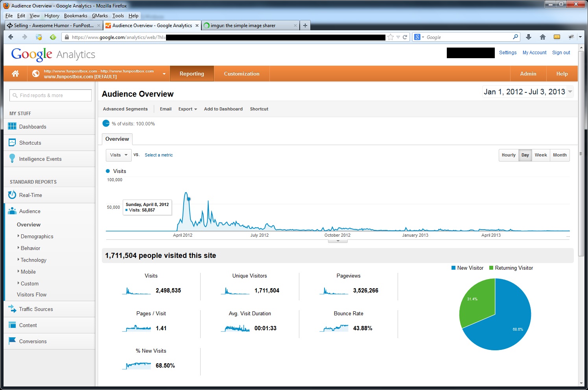Open the Settings link
The height and width of the screenshot is (390, 588).
tap(508, 53)
